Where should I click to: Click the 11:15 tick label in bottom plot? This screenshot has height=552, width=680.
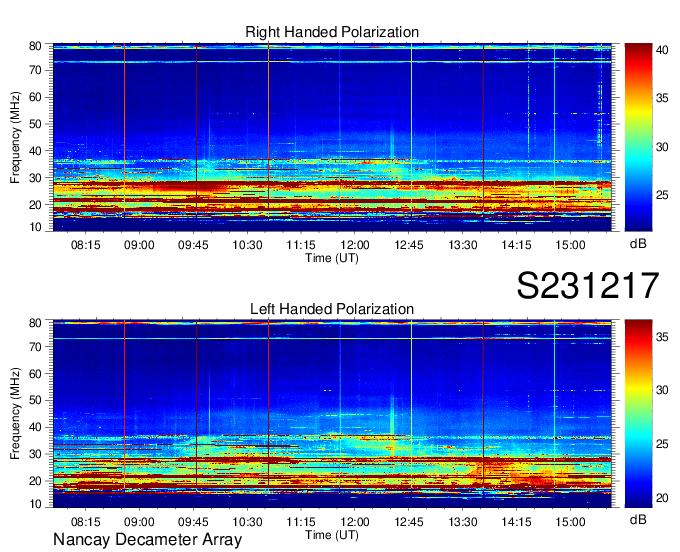(301, 522)
